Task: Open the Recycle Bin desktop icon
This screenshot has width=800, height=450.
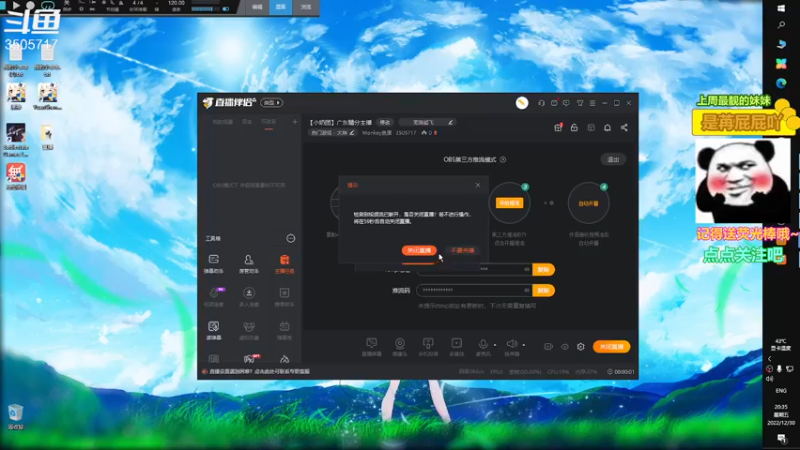Action: pos(15,416)
